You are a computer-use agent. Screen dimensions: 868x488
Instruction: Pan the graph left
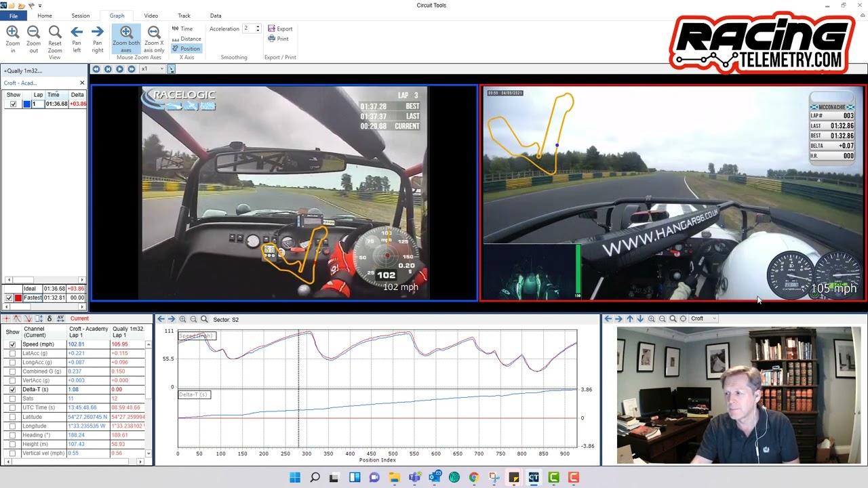[x=77, y=39]
